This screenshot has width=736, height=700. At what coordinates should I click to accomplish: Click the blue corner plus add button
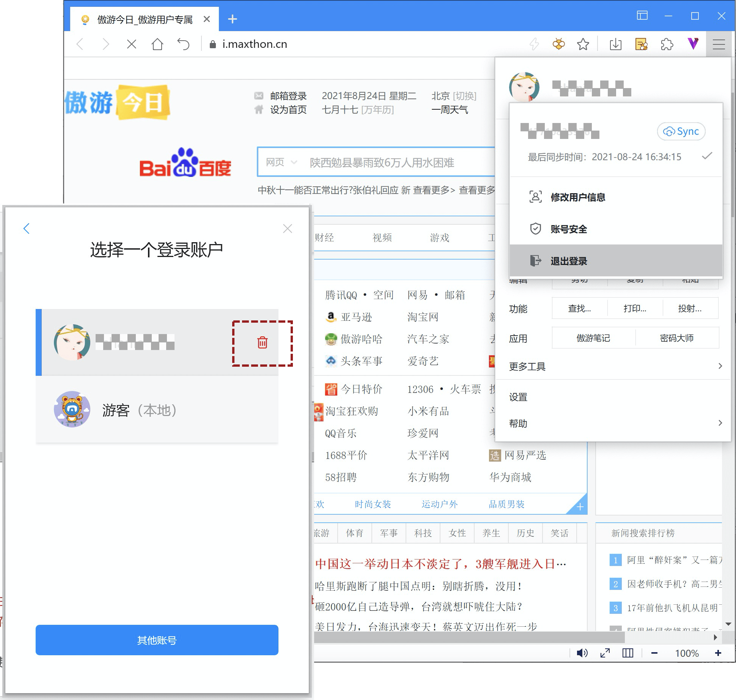pos(580,507)
